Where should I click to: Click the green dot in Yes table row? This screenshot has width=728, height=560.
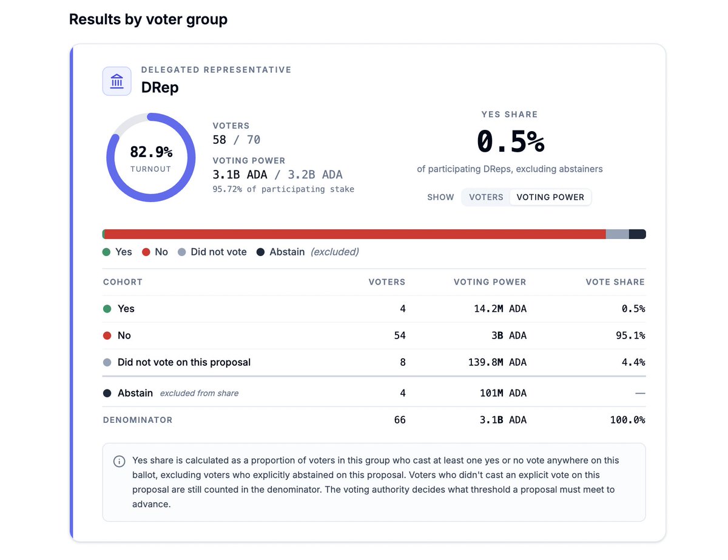pos(107,309)
